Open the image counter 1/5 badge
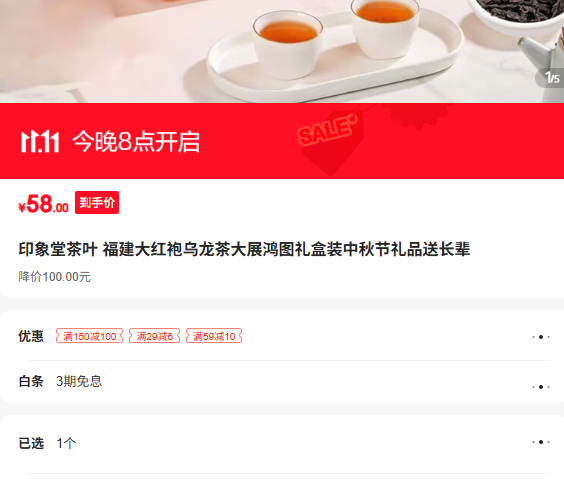 551,78
